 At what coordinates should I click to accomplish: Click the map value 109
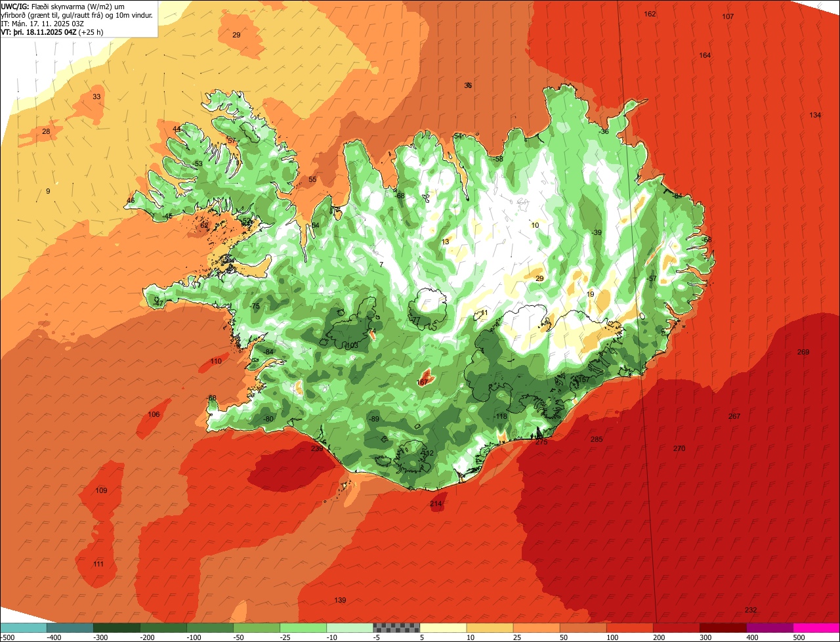pos(101,490)
